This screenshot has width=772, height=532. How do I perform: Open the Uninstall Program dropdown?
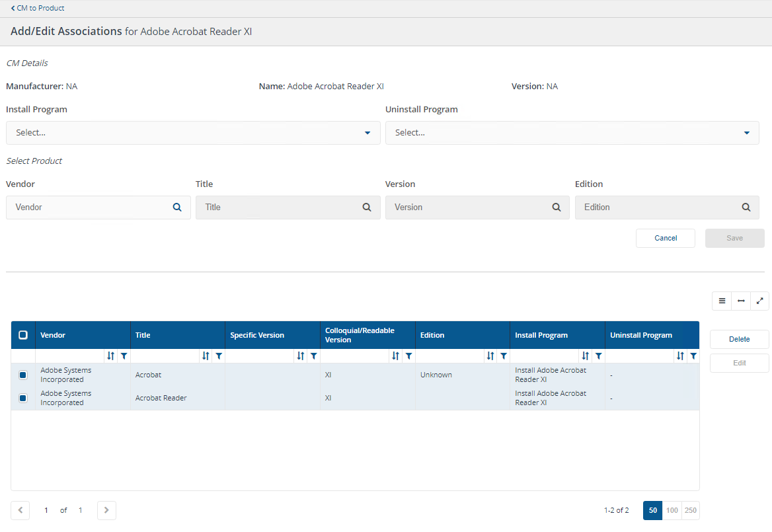pyautogui.click(x=572, y=133)
